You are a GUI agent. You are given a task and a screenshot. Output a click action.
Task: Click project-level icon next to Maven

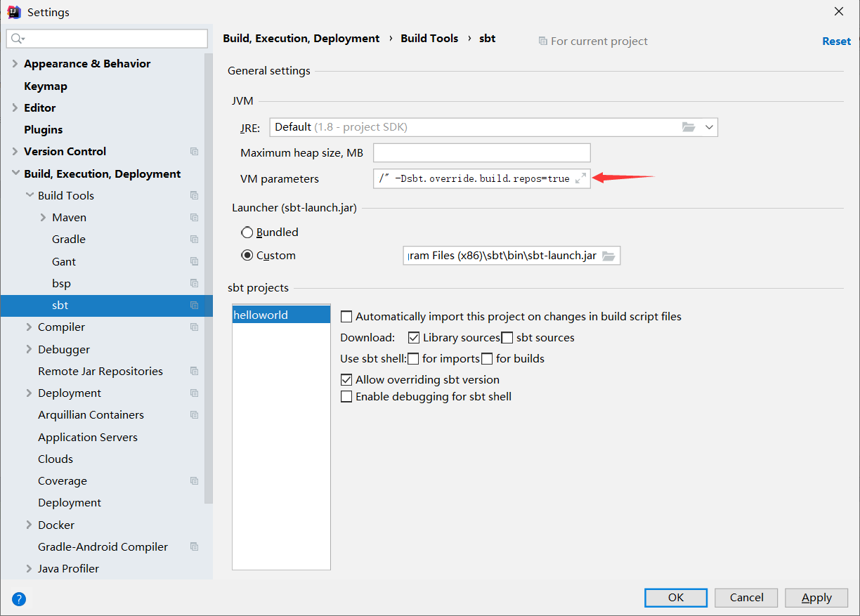coord(195,218)
